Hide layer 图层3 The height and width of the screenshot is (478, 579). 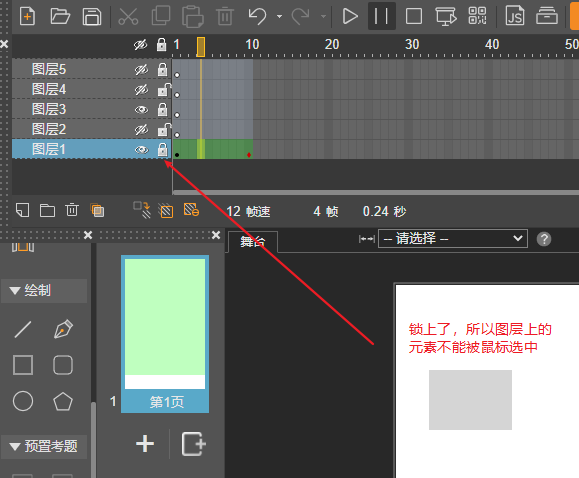(x=141, y=110)
